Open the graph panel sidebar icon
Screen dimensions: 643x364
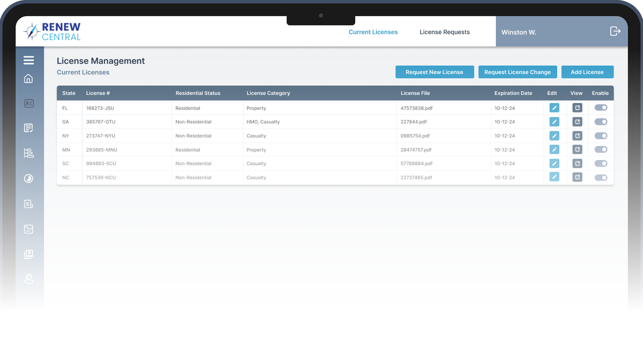tap(29, 229)
